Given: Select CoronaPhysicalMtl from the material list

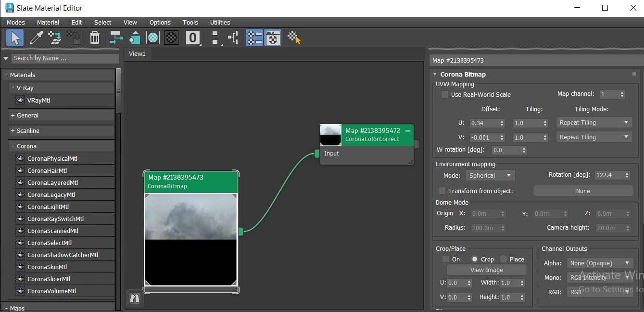Looking at the screenshot, I should coord(52,158).
